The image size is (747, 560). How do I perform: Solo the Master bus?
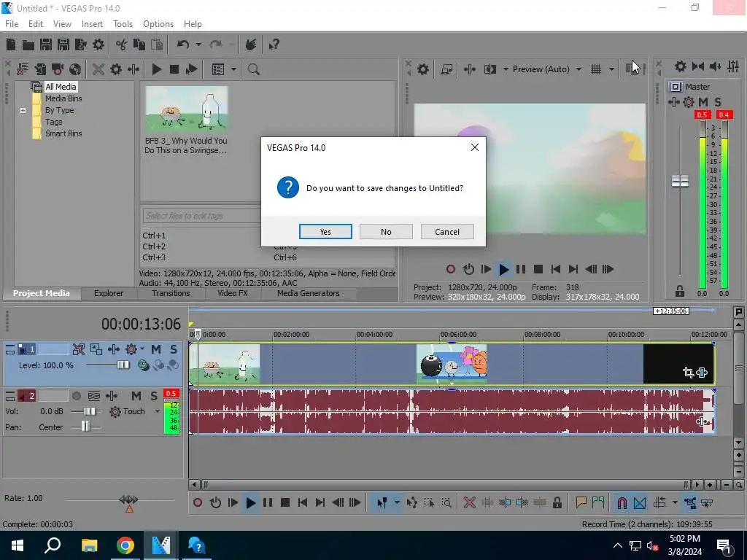pyautogui.click(x=718, y=102)
